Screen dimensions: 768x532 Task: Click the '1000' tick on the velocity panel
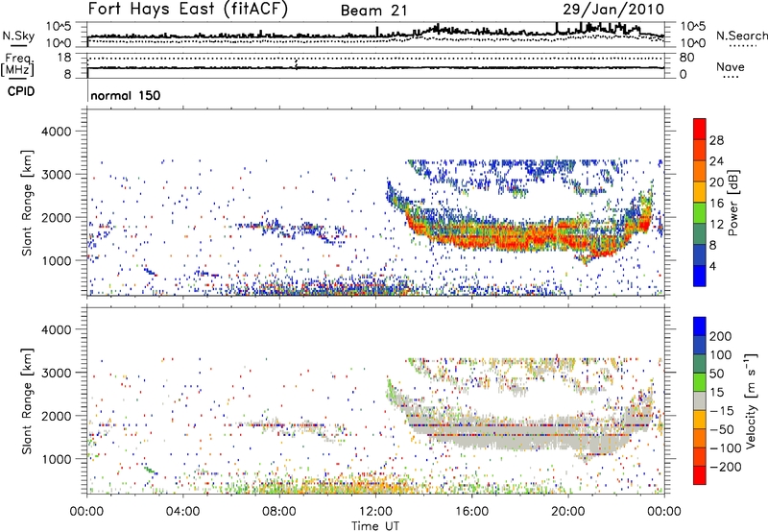point(56,459)
